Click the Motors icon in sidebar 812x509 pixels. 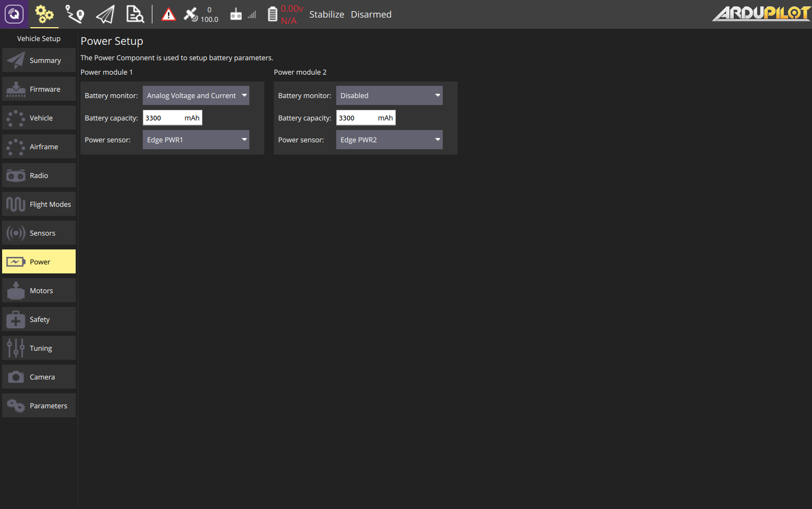coord(16,290)
